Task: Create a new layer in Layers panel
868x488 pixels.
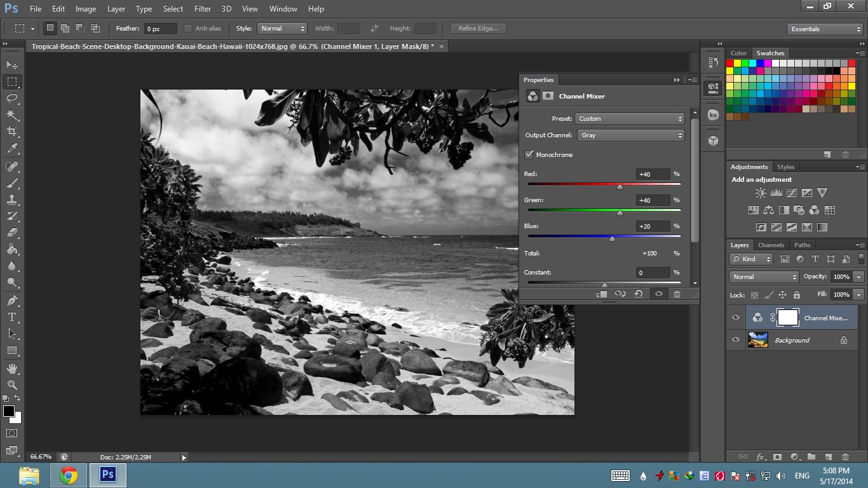Action: point(828,456)
